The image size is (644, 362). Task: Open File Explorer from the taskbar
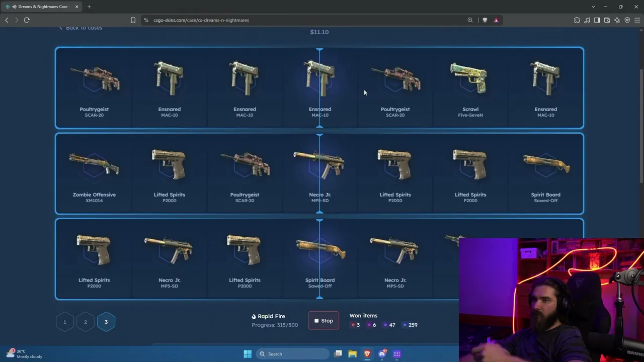(353, 354)
